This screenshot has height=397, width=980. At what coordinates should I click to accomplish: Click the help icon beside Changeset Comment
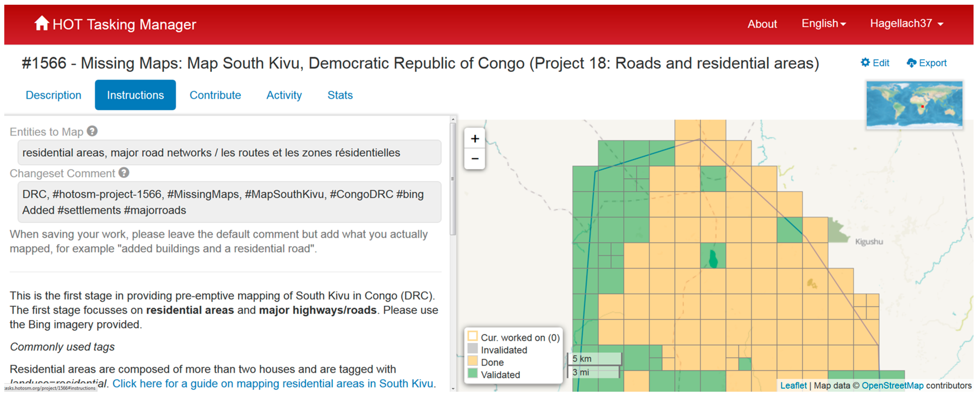[124, 173]
